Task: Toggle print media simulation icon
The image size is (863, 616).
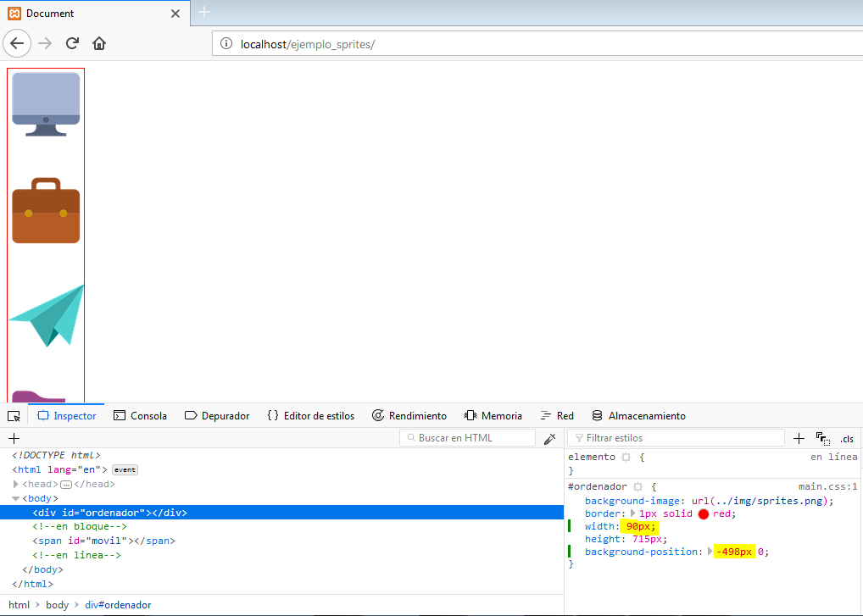Action: pyautogui.click(x=822, y=439)
